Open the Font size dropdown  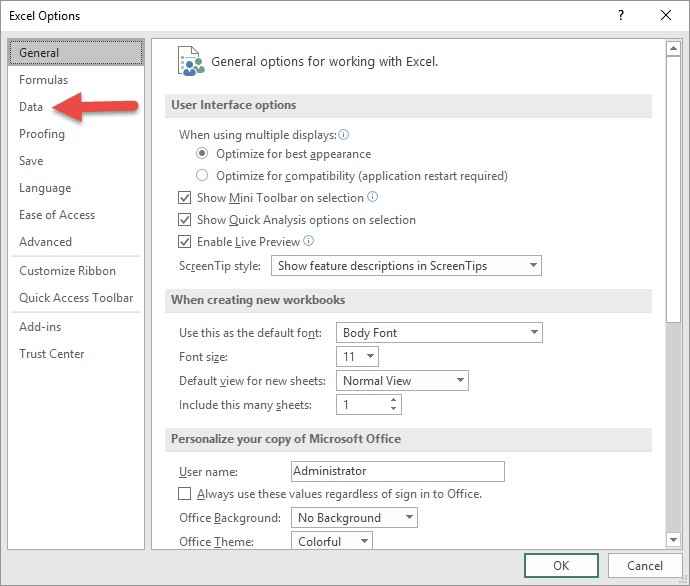(x=357, y=356)
